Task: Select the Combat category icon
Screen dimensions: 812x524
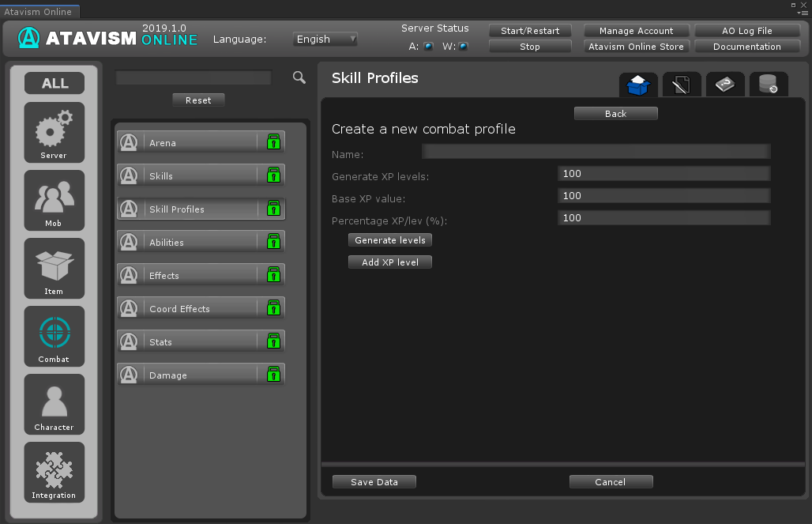Action: tap(54, 336)
